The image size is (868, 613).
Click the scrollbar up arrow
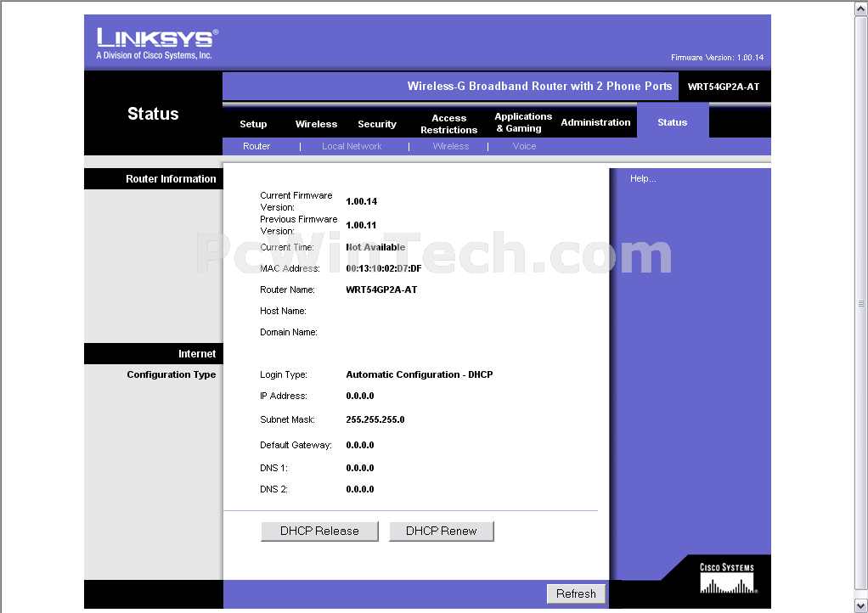[861, 8]
